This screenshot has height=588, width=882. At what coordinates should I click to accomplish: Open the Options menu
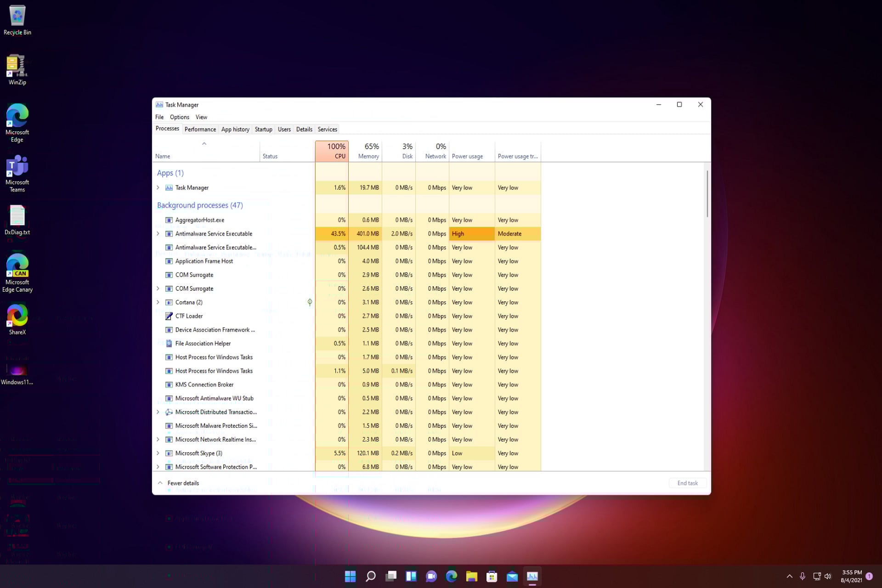[179, 117]
